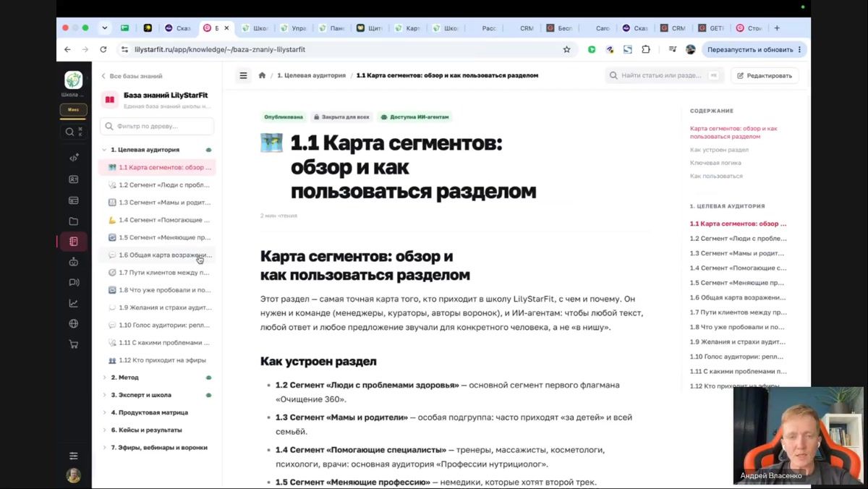Click the 'Редактировать' button

[x=765, y=75]
